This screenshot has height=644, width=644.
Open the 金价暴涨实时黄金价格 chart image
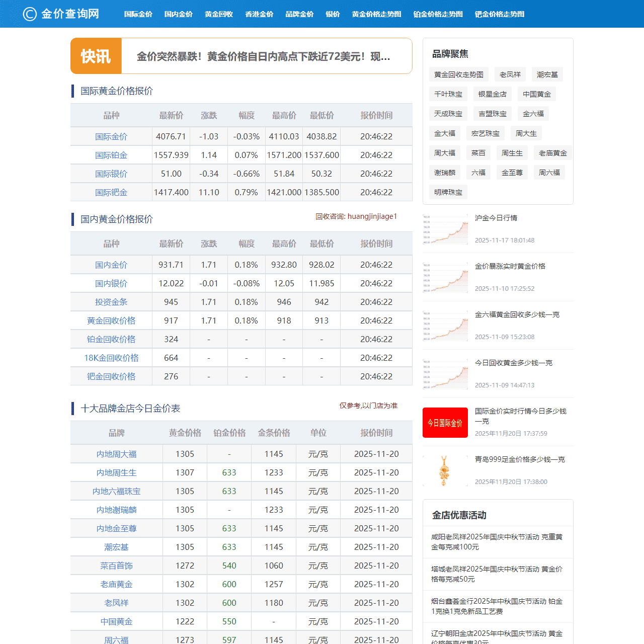(445, 278)
